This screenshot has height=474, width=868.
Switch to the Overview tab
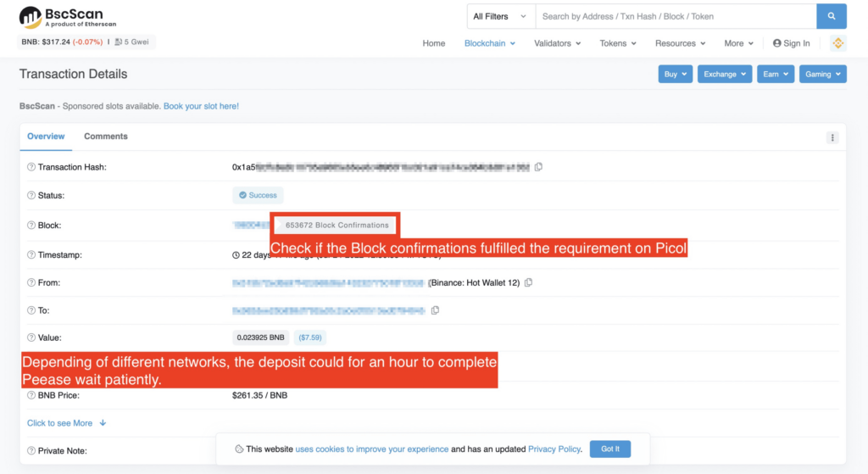pos(46,137)
